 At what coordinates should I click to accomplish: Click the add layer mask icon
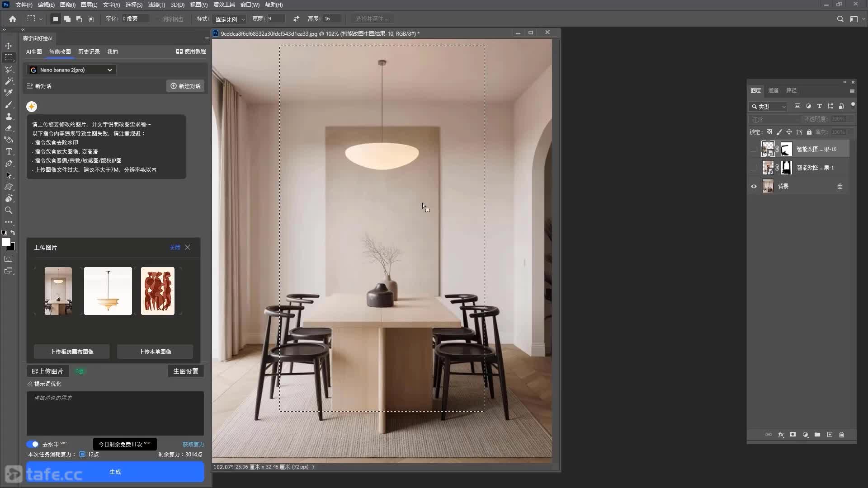pyautogui.click(x=793, y=435)
